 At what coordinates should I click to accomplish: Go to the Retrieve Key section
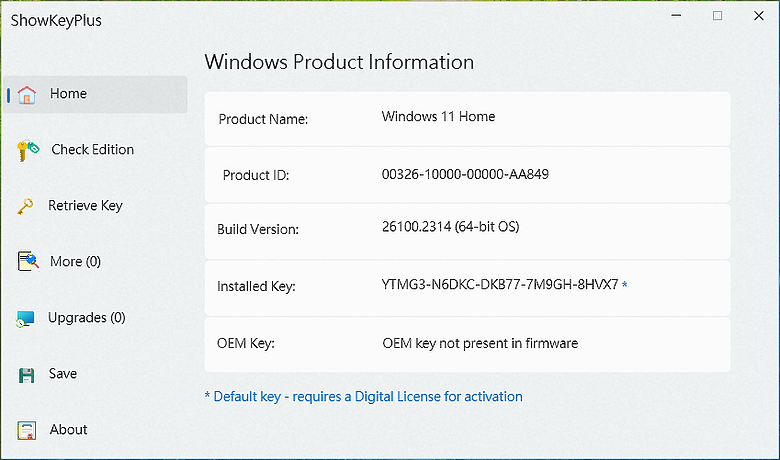[x=85, y=206]
